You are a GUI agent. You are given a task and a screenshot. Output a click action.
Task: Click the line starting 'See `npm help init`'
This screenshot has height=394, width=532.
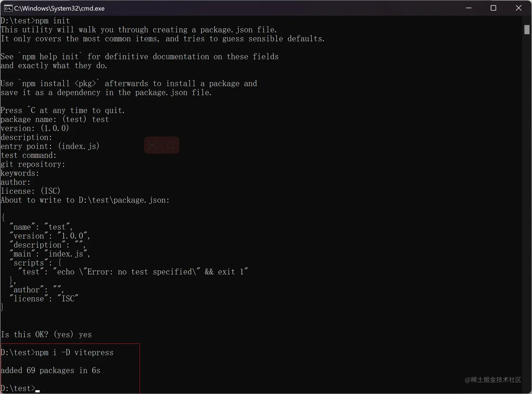139,57
